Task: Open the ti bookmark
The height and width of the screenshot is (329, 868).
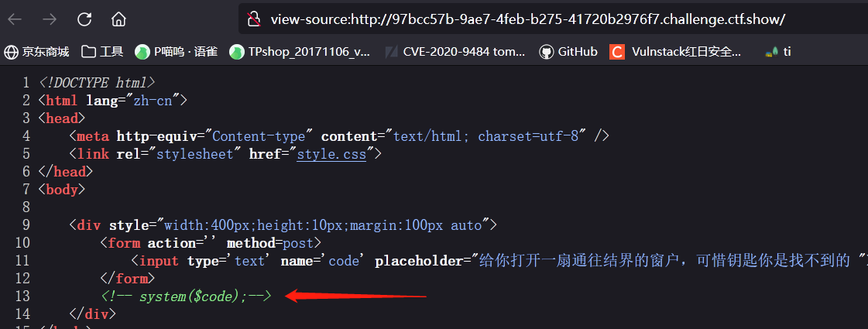Action: [x=777, y=52]
